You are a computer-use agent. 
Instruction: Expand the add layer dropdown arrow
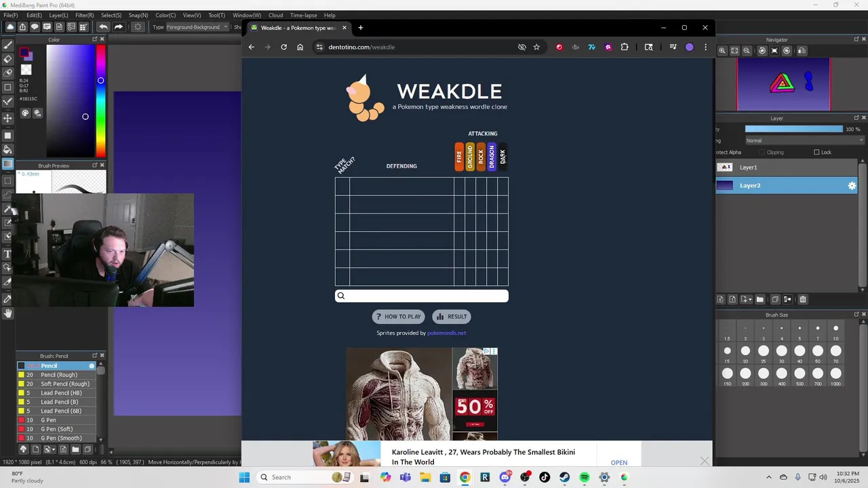coord(750,300)
